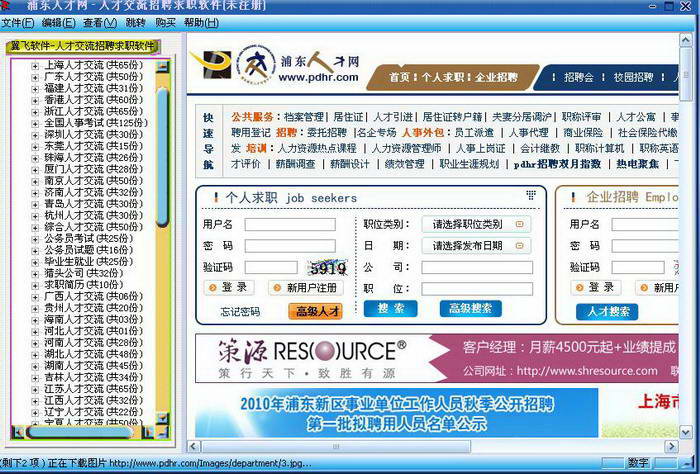Click the 登录 button in job seekers box
The height and width of the screenshot is (474, 700).
(x=229, y=287)
